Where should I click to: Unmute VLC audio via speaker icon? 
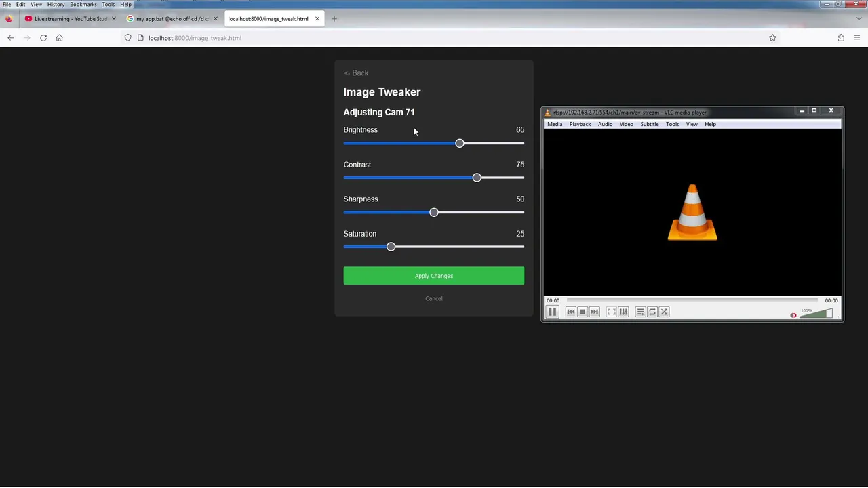793,314
